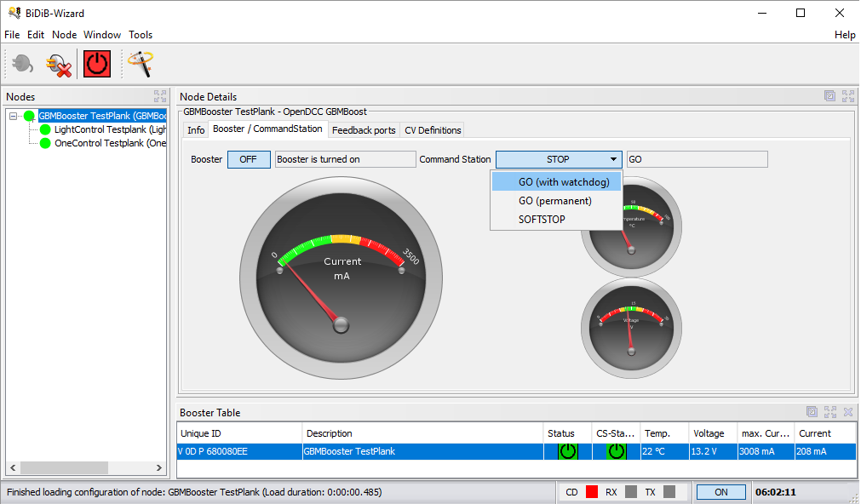Viewport: 861px width, 504px height.
Task: Click the Node Details float panel icon
Action: tap(829, 96)
